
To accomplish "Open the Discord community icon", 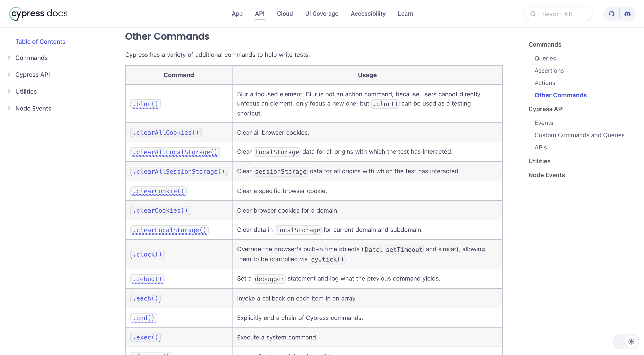I will coord(627,14).
